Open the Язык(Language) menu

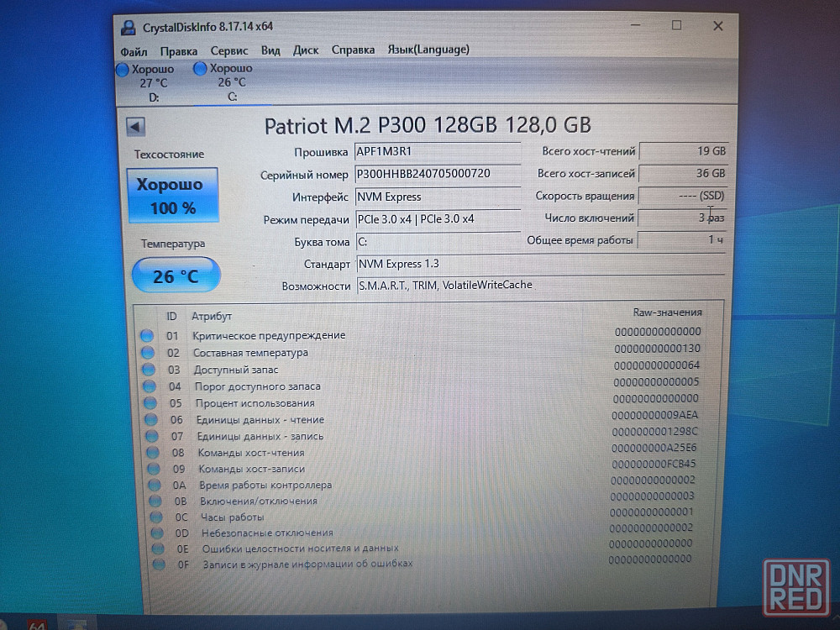[x=428, y=50]
